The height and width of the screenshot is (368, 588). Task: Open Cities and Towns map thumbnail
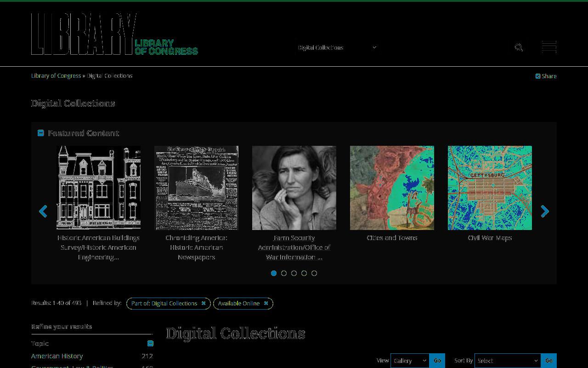392,188
